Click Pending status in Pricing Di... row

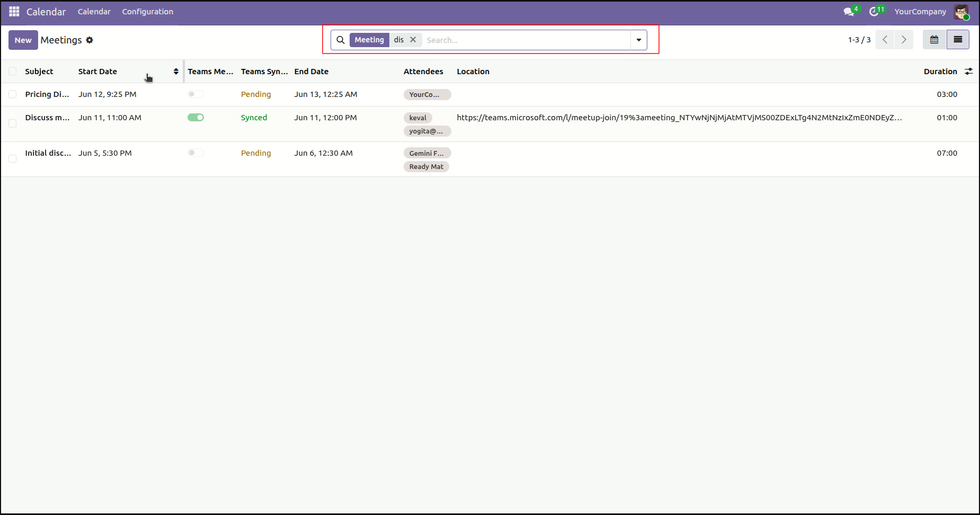coord(256,94)
